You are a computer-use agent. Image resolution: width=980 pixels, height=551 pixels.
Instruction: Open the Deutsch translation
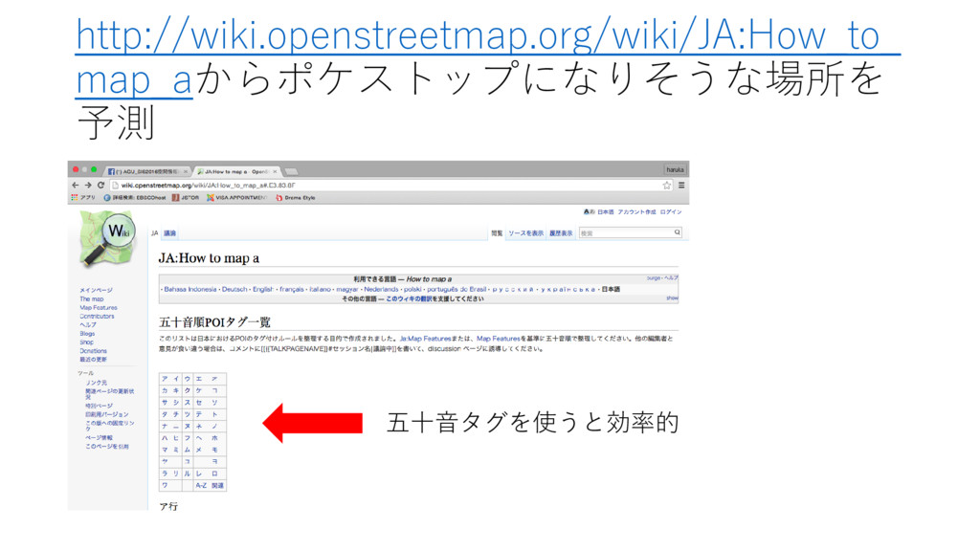pyautogui.click(x=234, y=289)
